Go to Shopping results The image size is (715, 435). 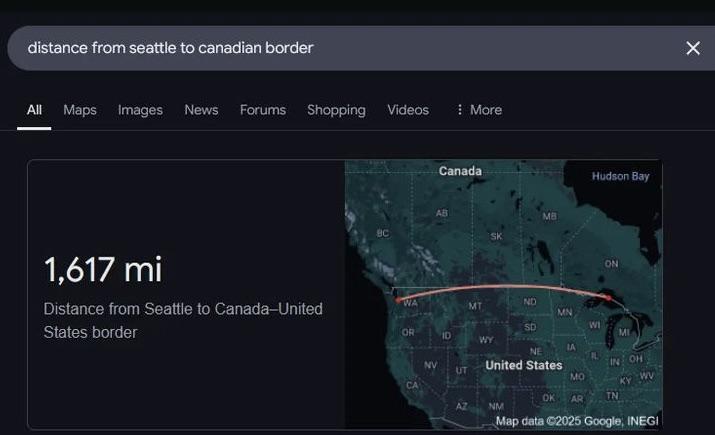tap(336, 110)
